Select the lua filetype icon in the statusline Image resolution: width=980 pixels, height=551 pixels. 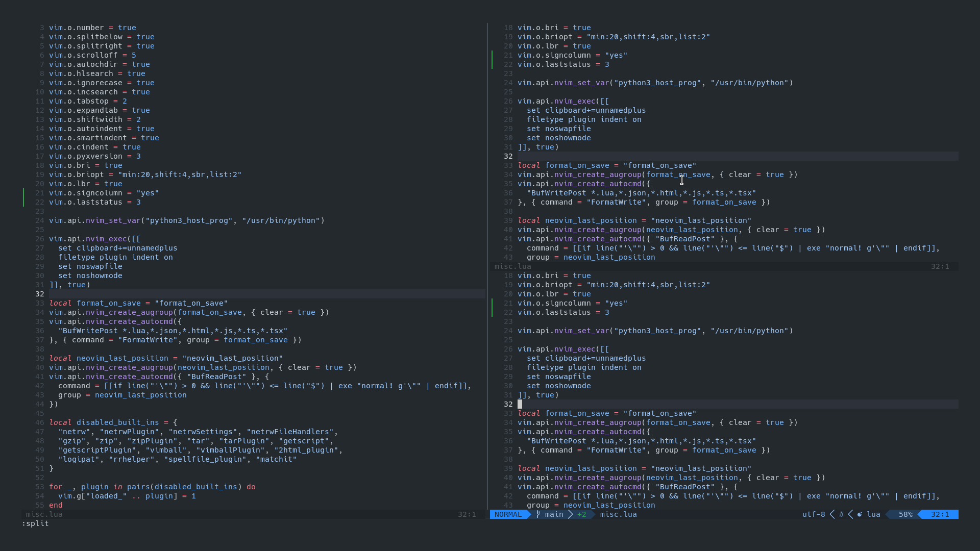point(861,514)
